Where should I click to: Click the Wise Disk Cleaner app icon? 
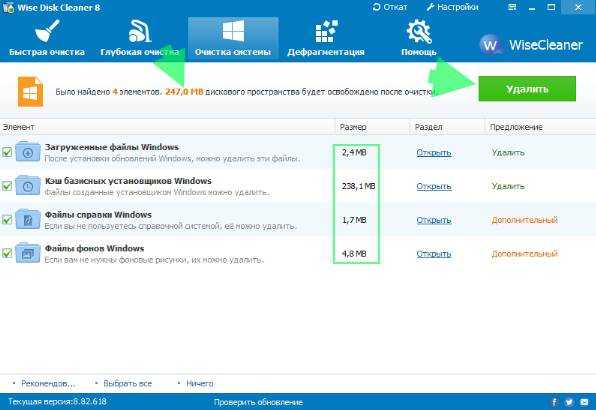(x=8, y=7)
